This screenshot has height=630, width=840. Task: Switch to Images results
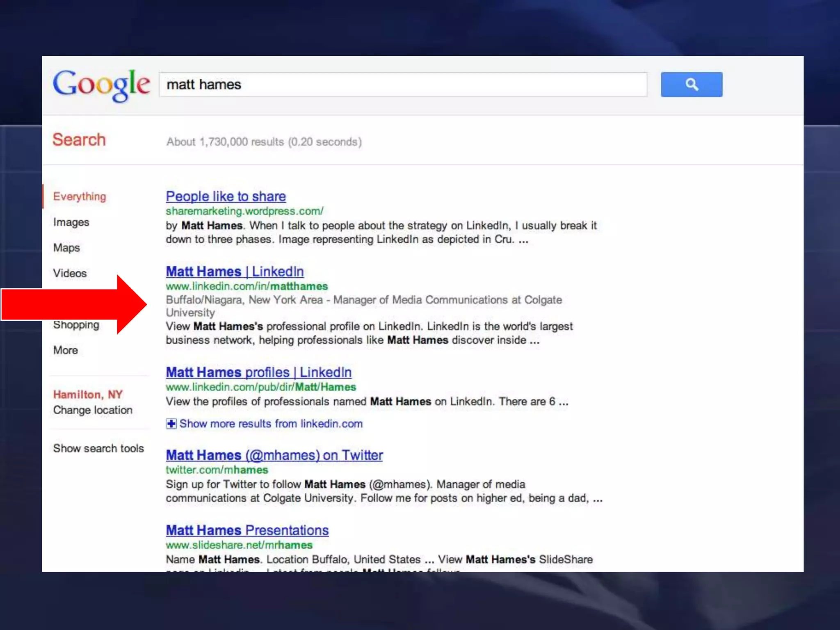(71, 222)
